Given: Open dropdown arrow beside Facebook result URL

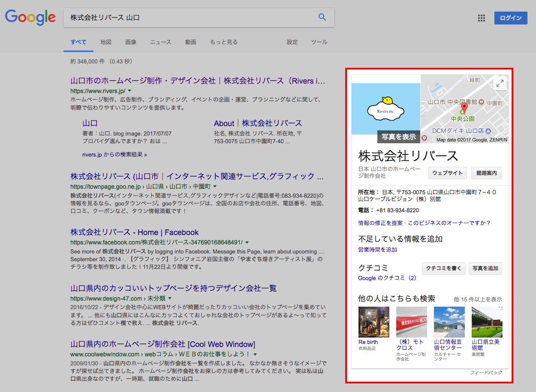Looking at the screenshot, I should (247, 242).
